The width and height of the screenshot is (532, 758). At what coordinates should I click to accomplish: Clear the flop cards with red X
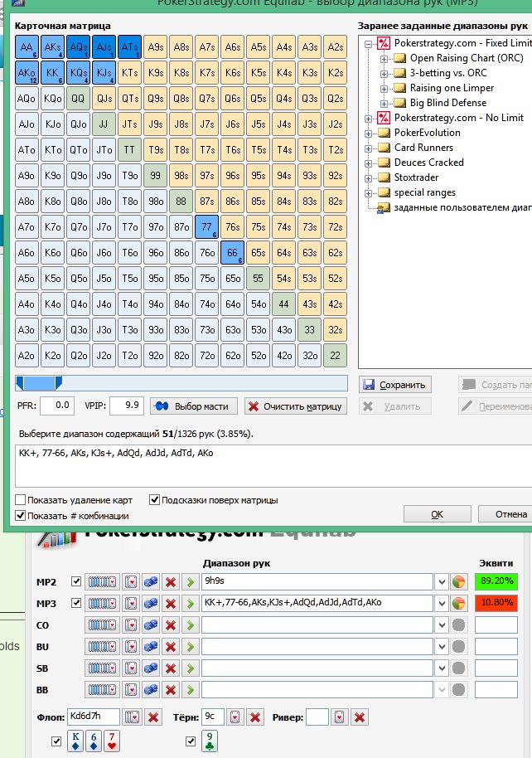point(153,717)
